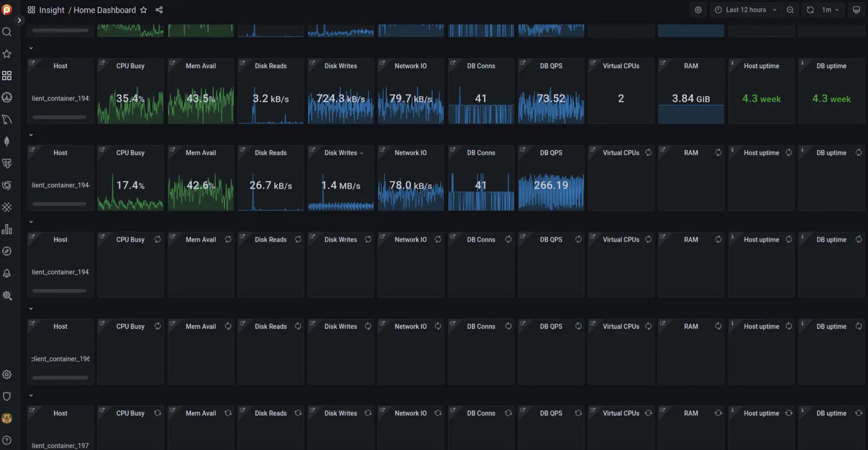
Task: Click the zoom out time range icon
Action: (x=790, y=10)
